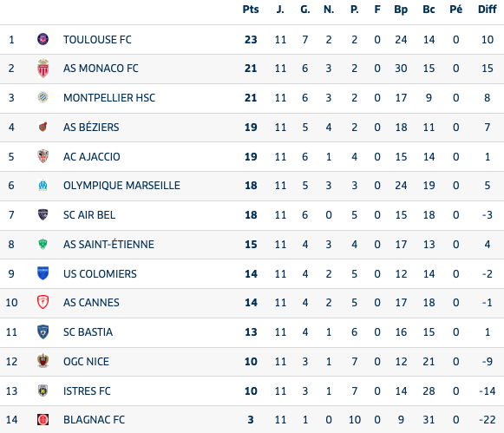504x433 pixels.
Task: Click the AS Saint-Étienne green crest
Action: coord(43,244)
